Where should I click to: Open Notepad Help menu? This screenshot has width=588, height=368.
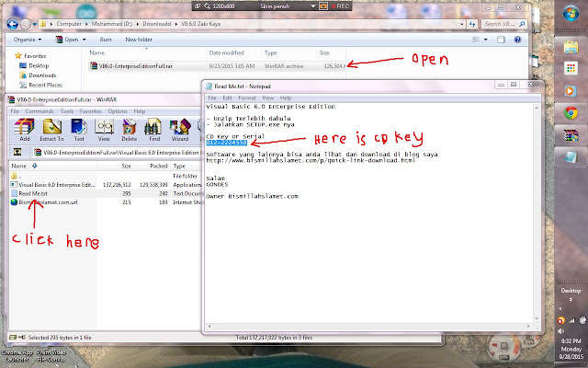pyautogui.click(x=286, y=98)
